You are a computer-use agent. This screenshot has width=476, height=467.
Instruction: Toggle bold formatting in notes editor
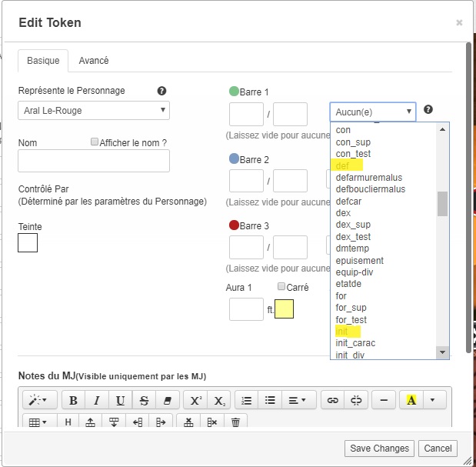tap(73, 400)
